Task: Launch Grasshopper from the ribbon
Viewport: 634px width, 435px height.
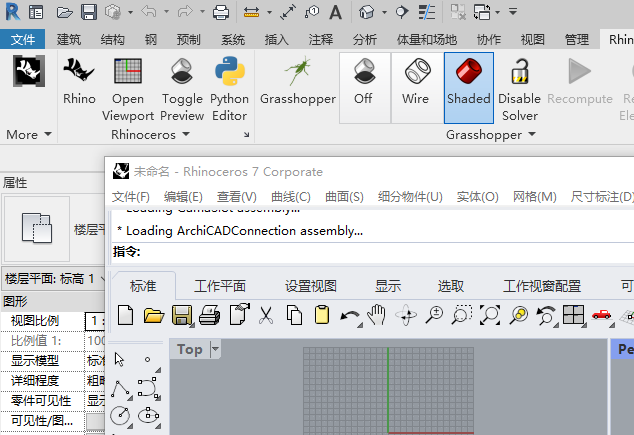Action: (x=298, y=81)
